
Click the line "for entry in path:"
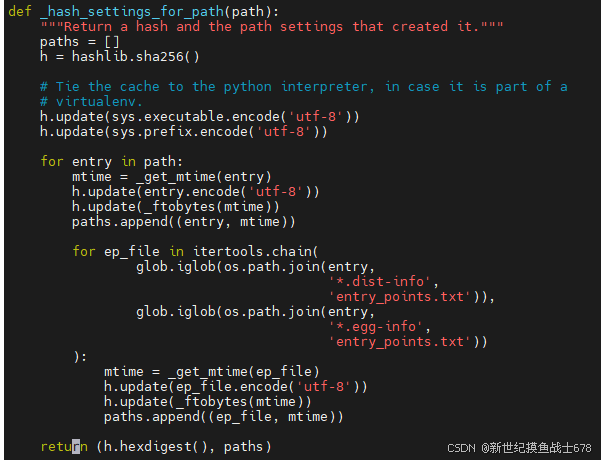[112, 161]
